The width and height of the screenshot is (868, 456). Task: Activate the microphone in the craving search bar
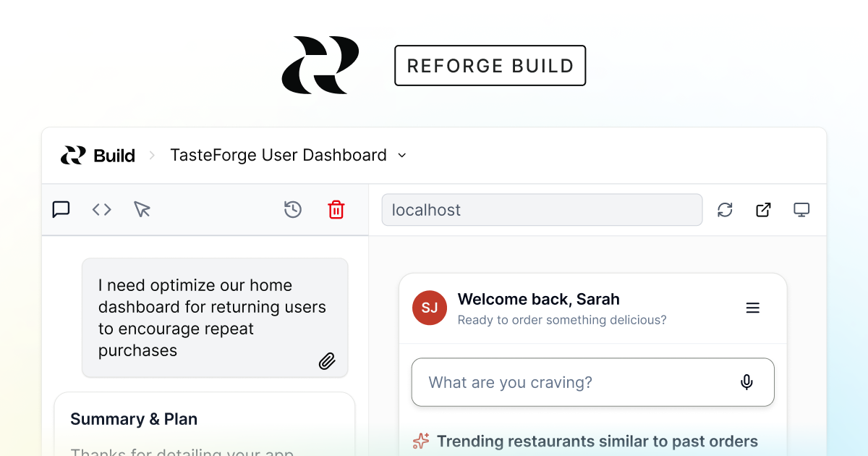(746, 382)
